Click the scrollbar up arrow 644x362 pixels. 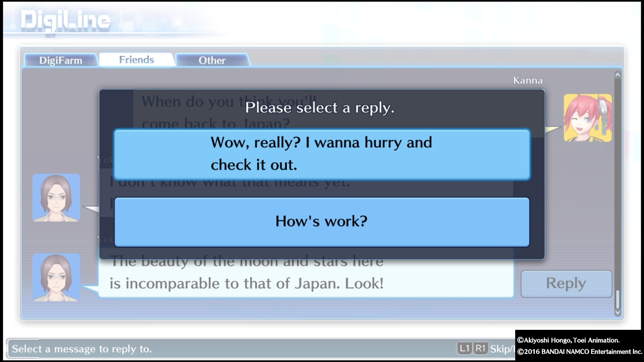(618, 75)
